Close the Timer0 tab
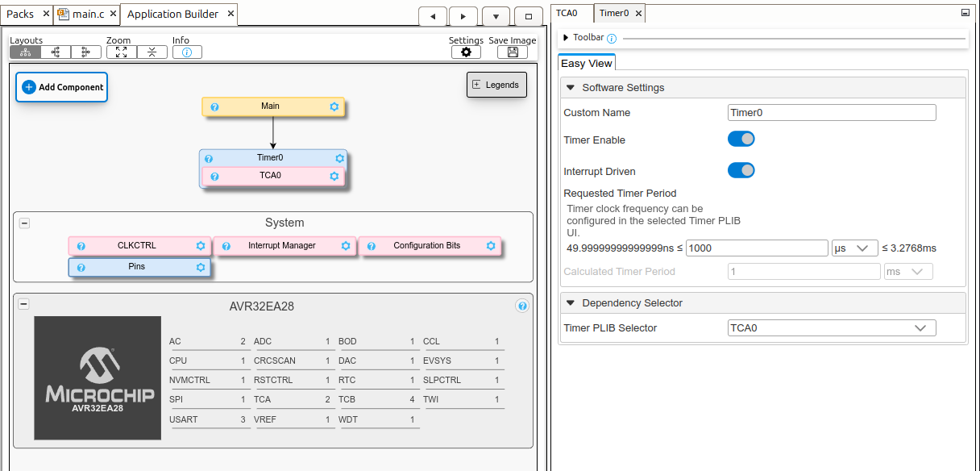Viewport: 980px width, 471px height. (638, 13)
